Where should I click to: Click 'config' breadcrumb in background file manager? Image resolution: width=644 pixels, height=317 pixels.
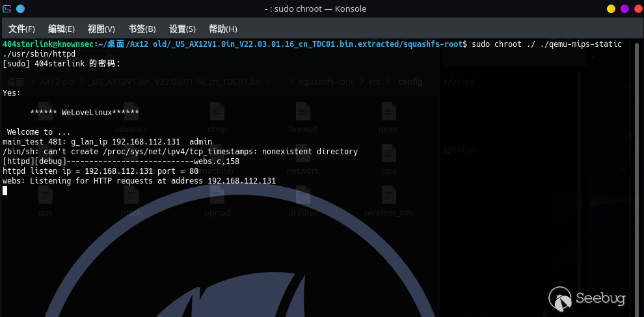click(x=410, y=82)
